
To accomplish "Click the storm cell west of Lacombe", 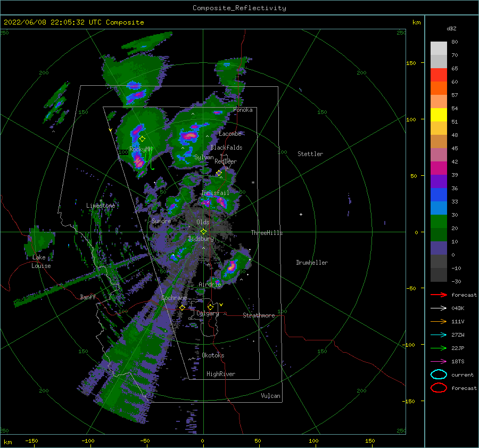I will tap(189, 136).
